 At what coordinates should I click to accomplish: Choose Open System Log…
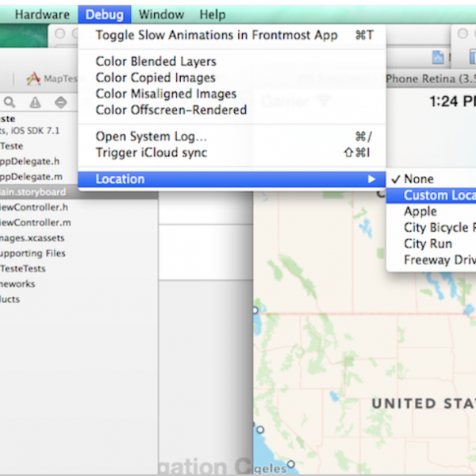pos(232,136)
